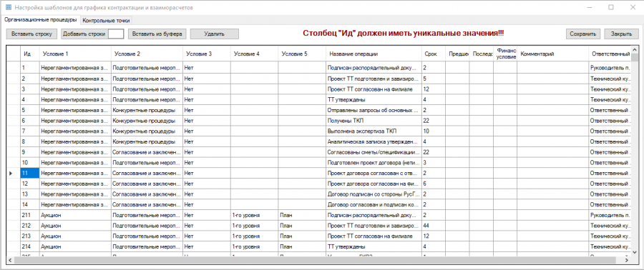Click Срок value 10 in row 7
This screenshot has width=644, height=270.
click(433, 131)
